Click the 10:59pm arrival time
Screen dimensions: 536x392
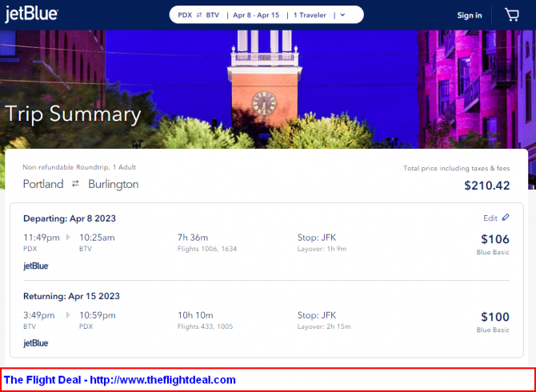click(x=98, y=314)
